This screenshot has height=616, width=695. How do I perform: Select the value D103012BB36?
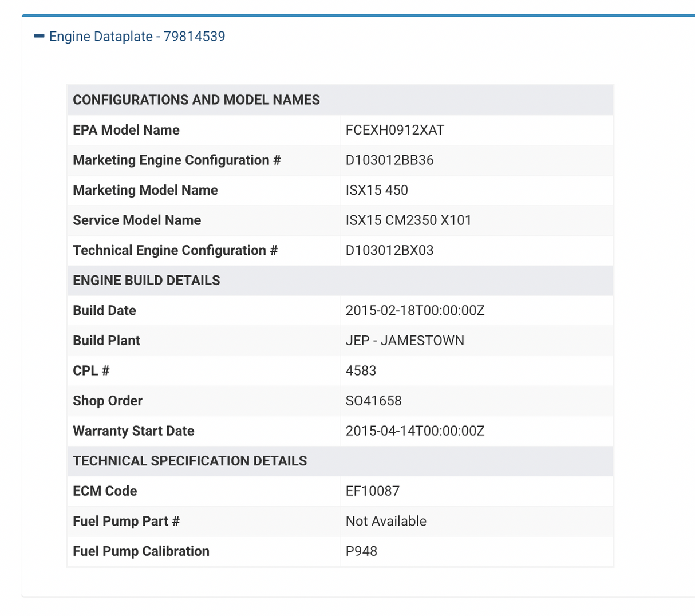[390, 160]
